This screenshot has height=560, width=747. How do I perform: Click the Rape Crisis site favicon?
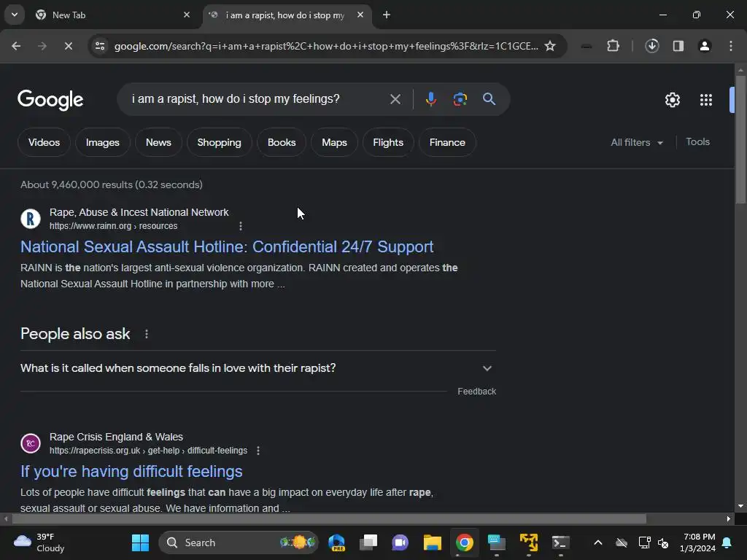coord(31,443)
